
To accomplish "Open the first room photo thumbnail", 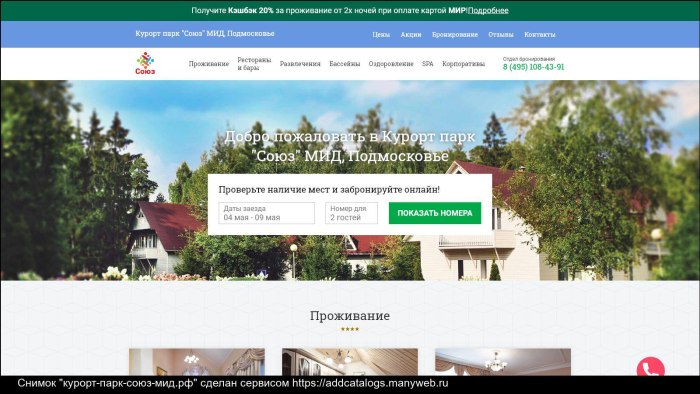I will (x=197, y=362).
